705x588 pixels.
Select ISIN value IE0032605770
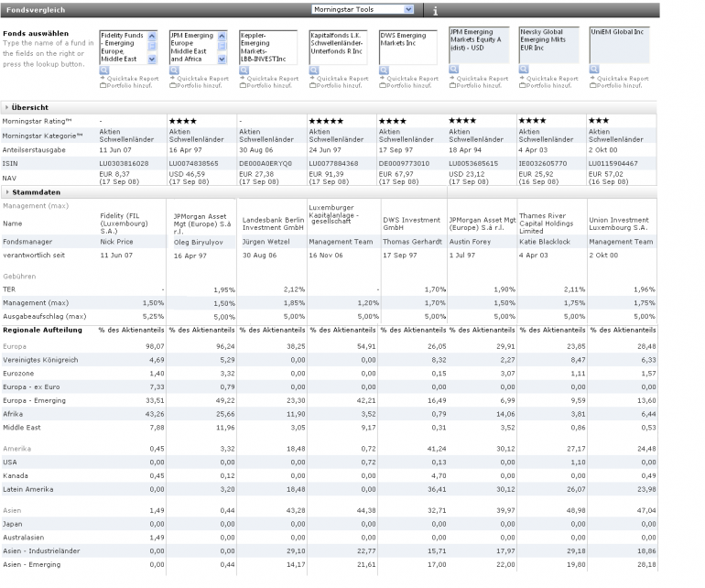[x=543, y=164]
